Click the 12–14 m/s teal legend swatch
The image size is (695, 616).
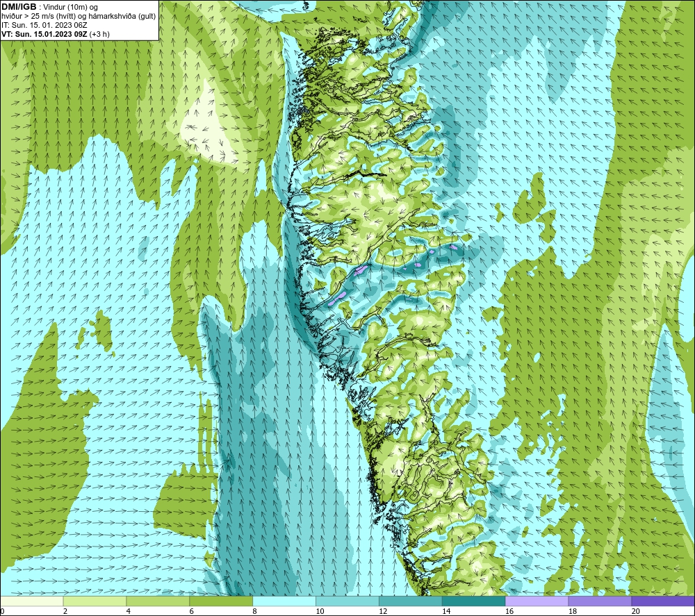(x=411, y=601)
